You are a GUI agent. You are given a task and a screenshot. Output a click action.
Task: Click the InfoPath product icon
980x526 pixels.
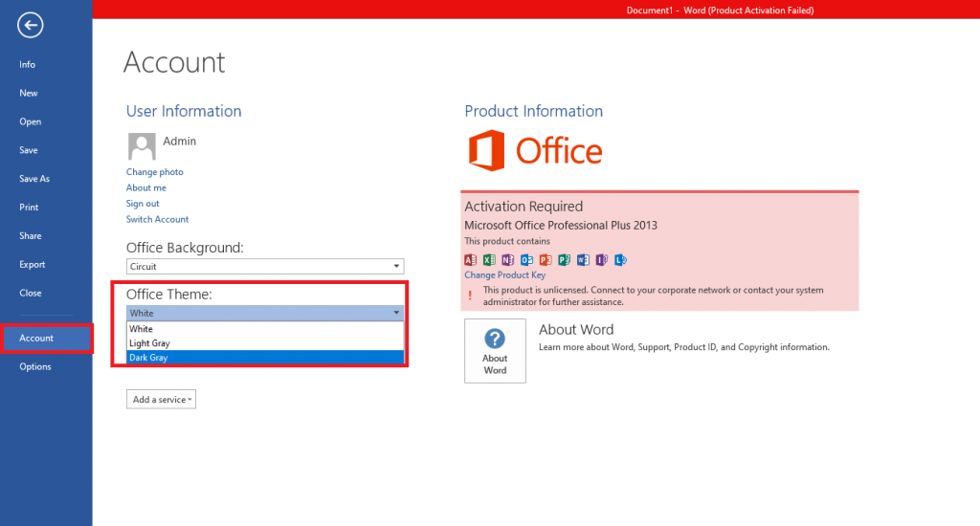pyautogui.click(x=602, y=260)
